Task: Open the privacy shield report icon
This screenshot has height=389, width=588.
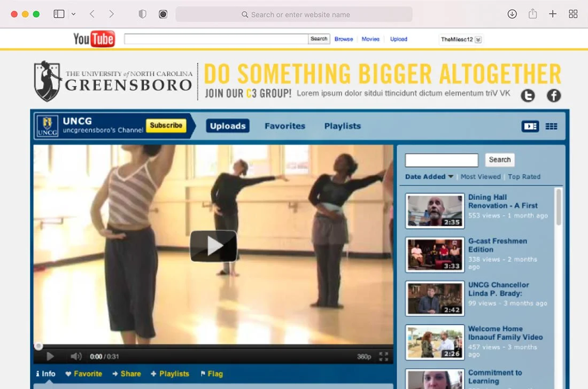Action: coord(143,14)
